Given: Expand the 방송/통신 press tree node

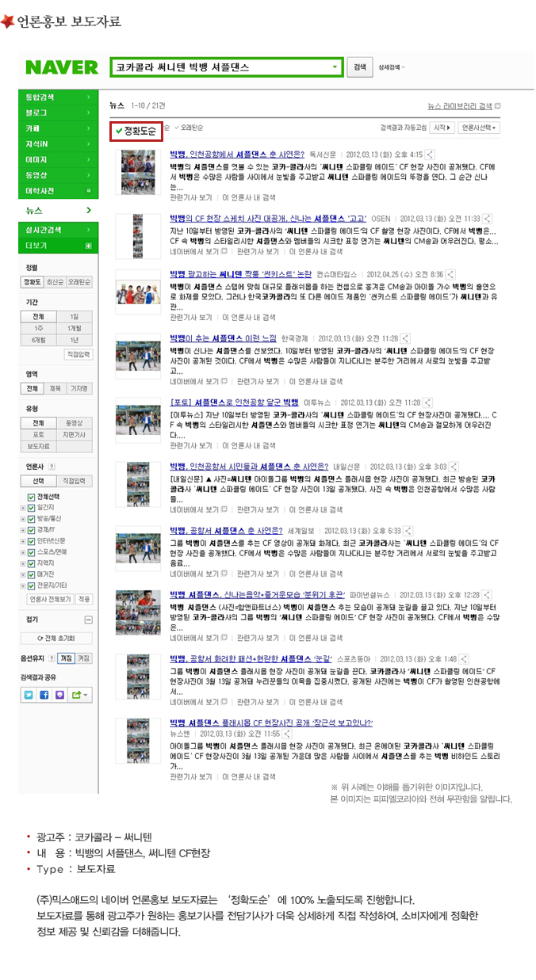Looking at the screenshot, I should pyautogui.click(x=23, y=518).
